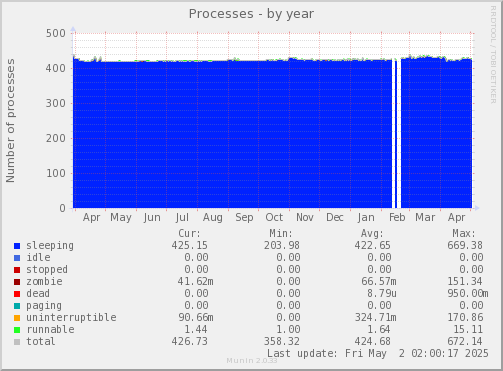Click the Nov month label

point(305,217)
